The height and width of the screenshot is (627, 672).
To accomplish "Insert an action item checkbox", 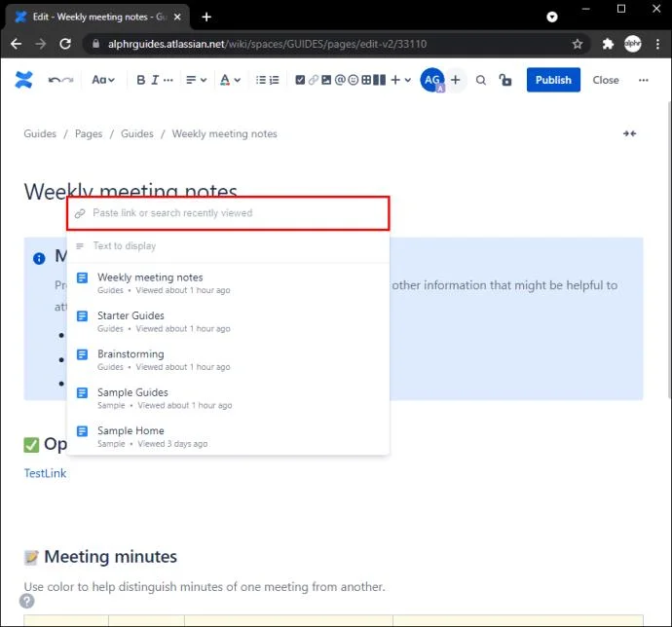I will tap(300, 80).
